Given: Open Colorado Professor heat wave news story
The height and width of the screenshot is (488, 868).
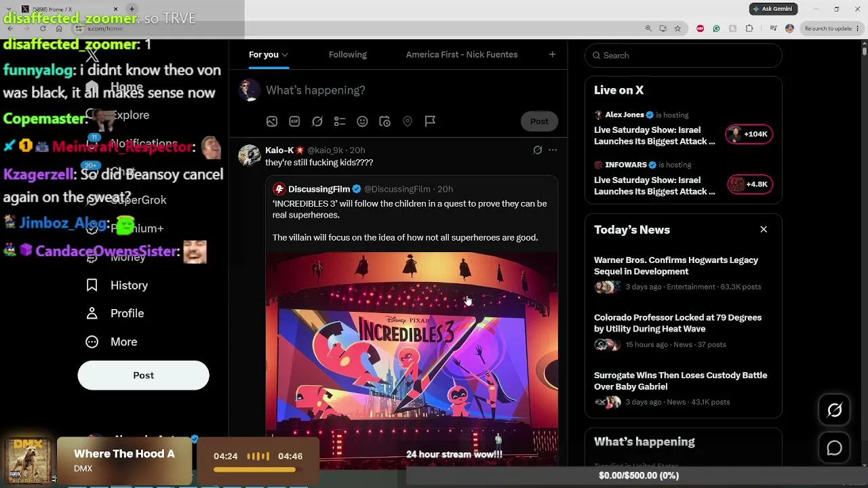Looking at the screenshot, I should [x=683, y=331].
